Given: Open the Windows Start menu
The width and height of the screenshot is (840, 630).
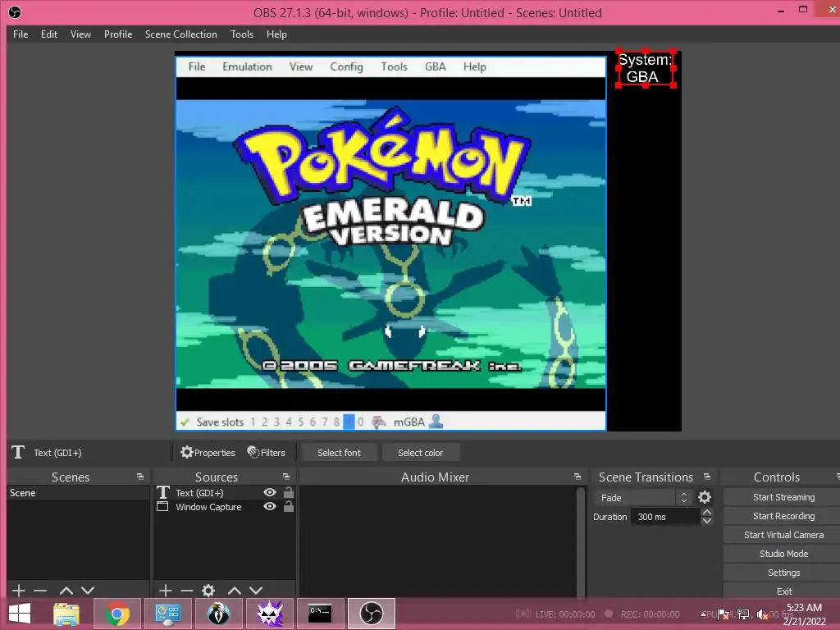Looking at the screenshot, I should [x=20, y=614].
